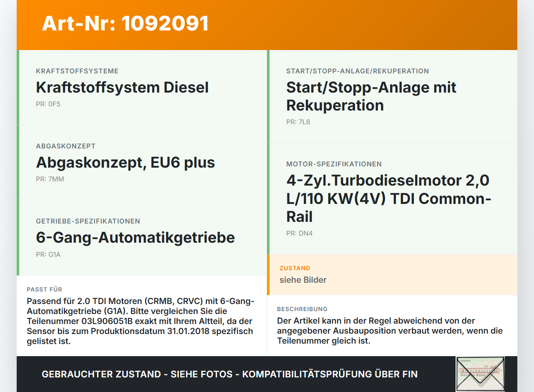Click the PR: 0F5 code
534x392 pixels.
point(48,104)
